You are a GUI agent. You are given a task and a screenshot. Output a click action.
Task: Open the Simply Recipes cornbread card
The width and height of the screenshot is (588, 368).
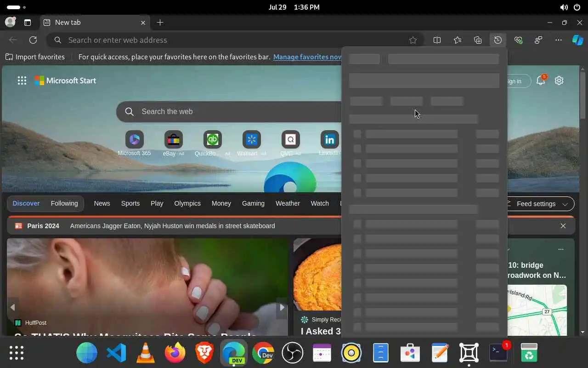pyautogui.click(x=317, y=287)
